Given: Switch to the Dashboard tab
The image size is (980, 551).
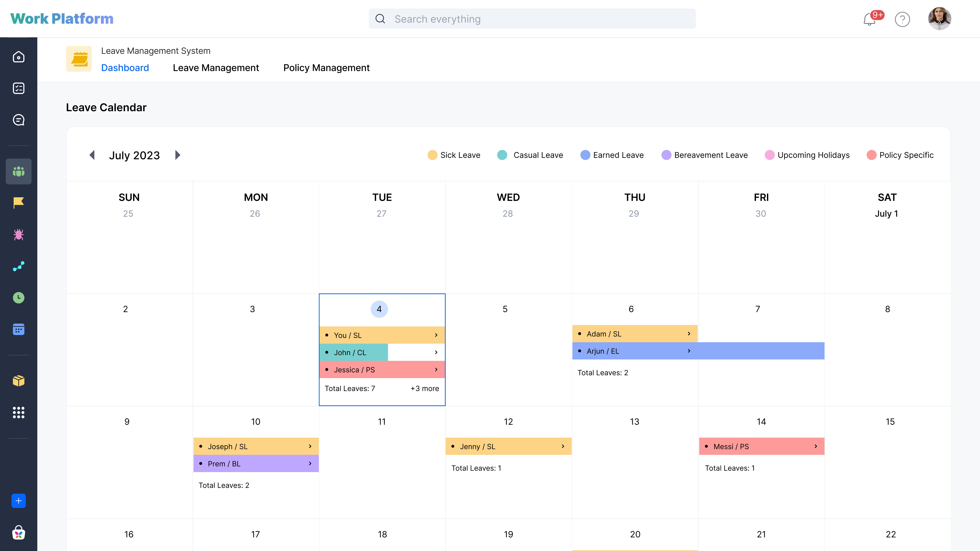Looking at the screenshot, I should point(125,68).
